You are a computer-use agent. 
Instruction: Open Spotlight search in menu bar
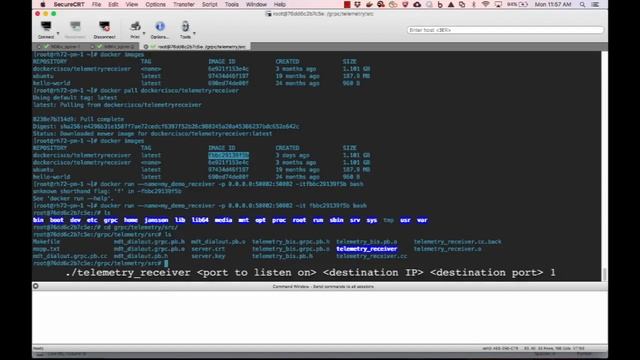[582, 4]
